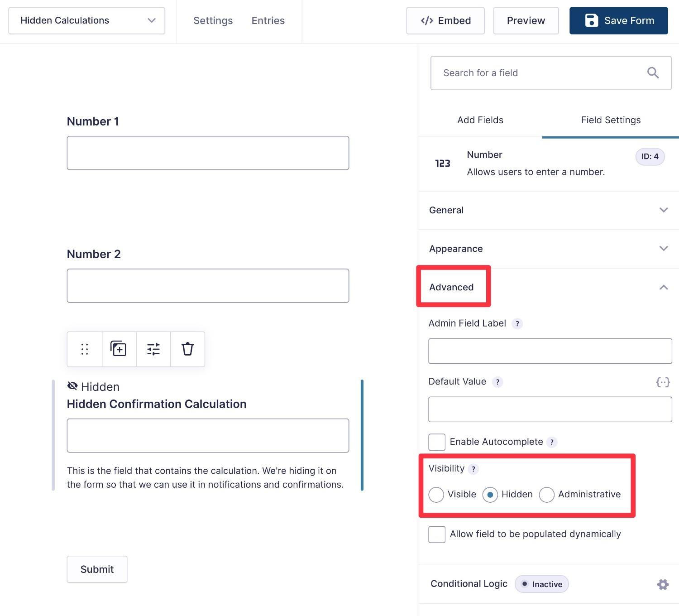
Task: Show help tooltip for Admin Field Label
Action: tap(517, 324)
